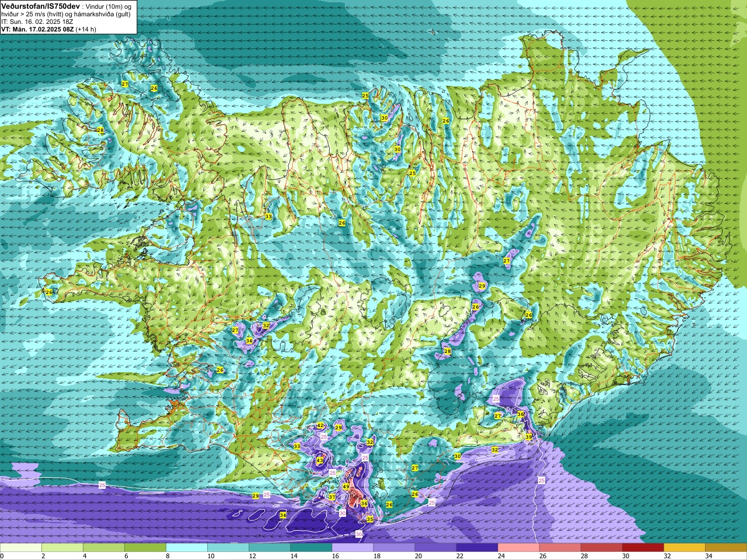Select the bright cyan 8–10 legend swatch

pyautogui.click(x=187, y=548)
